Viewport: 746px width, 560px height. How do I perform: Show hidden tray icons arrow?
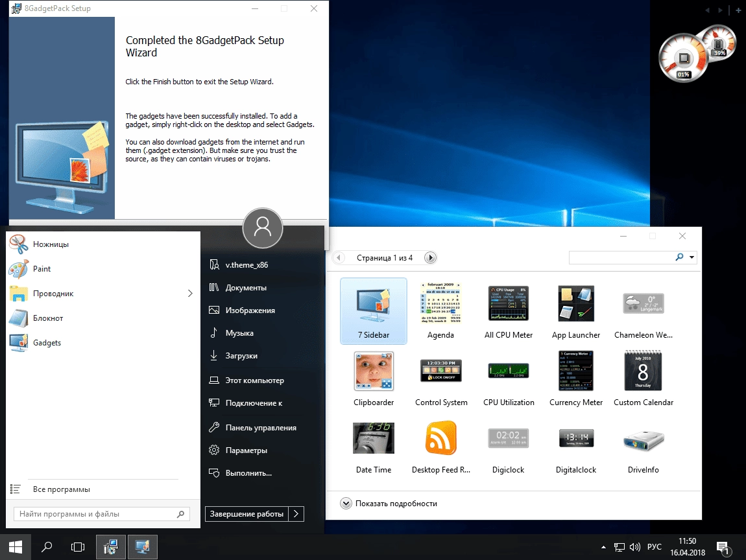coord(603,547)
